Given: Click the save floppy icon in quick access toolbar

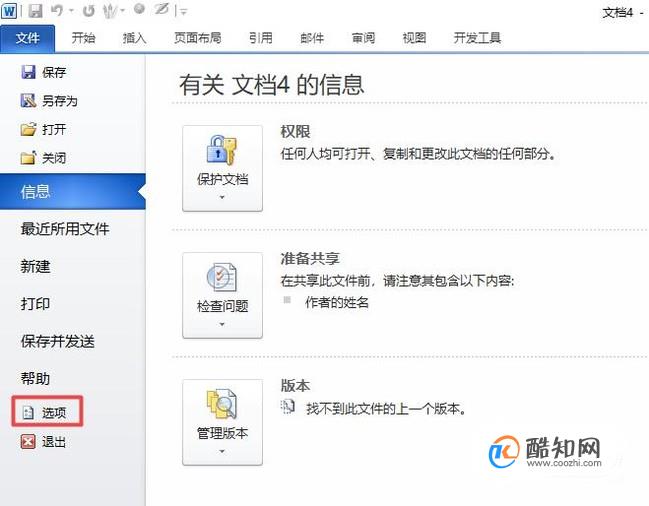Looking at the screenshot, I should pos(35,11).
